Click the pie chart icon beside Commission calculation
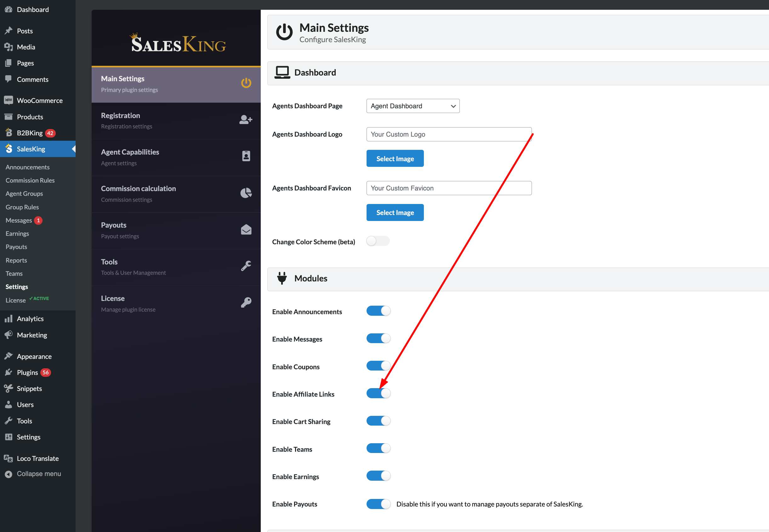This screenshot has width=769, height=532. pyautogui.click(x=246, y=193)
